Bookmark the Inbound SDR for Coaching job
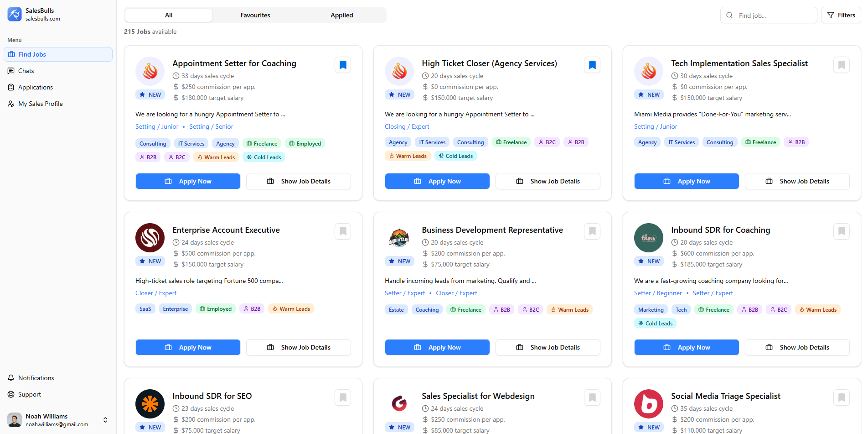868x434 pixels. (841, 231)
